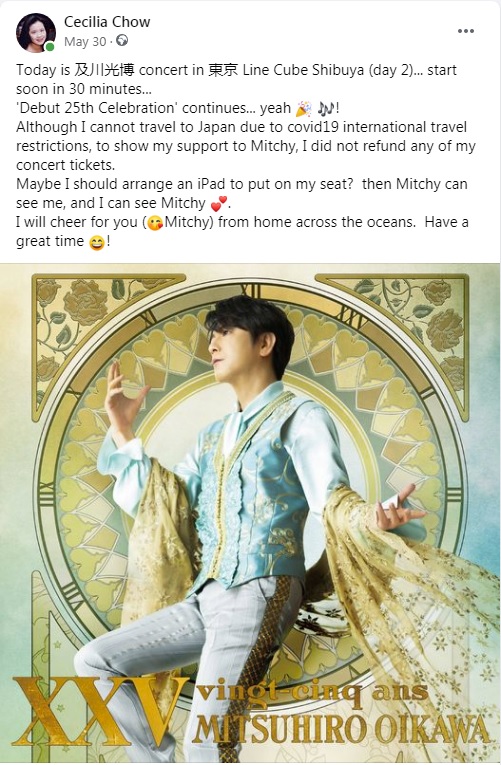
Task: Click the green online status dot
Action: 50,47
